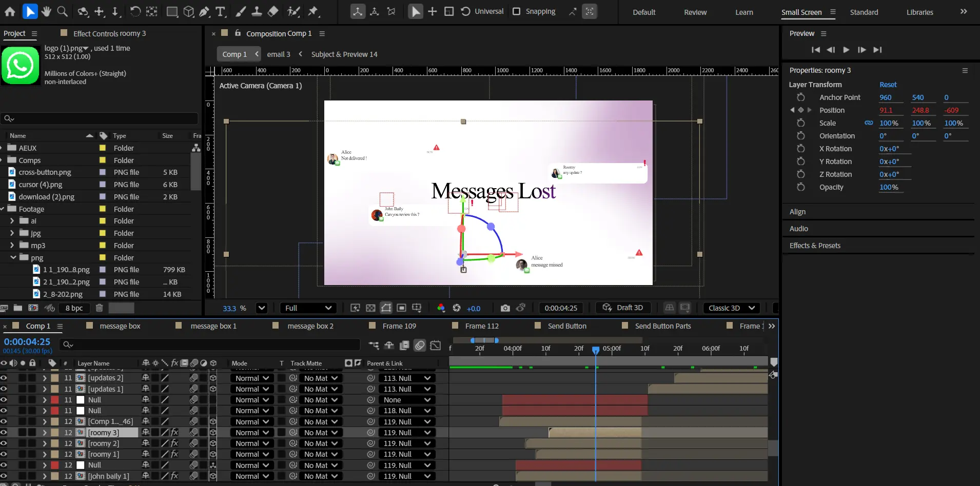Click the Draft 3D button
980x486 pixels.
(x=623, y=308)
